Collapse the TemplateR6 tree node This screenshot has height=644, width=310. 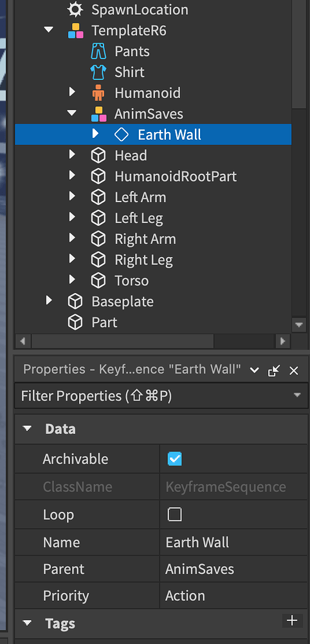click(49, 30)
